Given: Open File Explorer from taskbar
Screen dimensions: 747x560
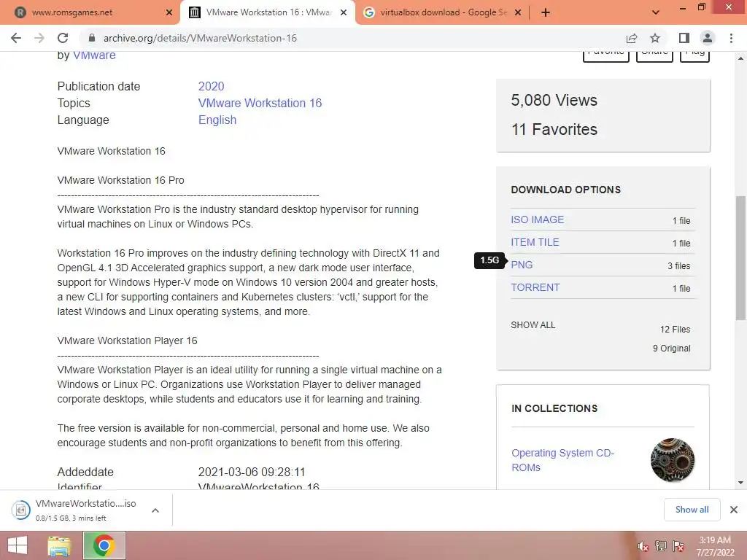Looking at the screenshot, I should [x=60, y=545].
